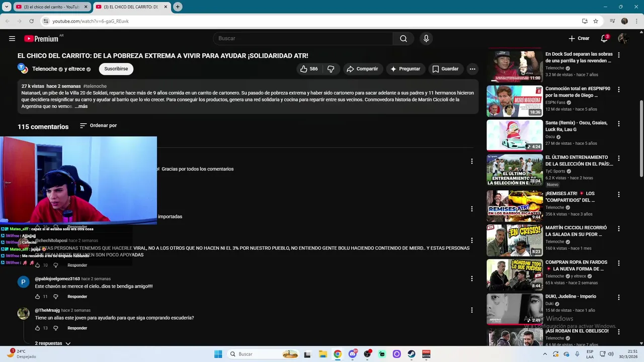Click the install/cast icon in address bar

585,21
